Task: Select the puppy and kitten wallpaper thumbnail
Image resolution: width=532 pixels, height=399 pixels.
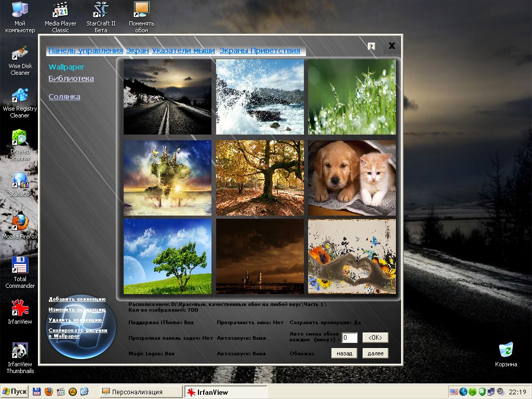Action: coord(352,178)
